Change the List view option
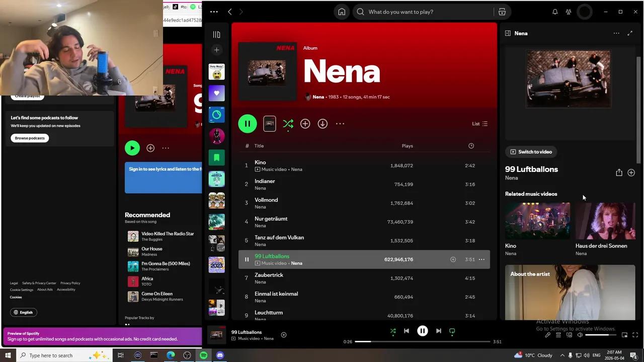 (x=479, y=124)
